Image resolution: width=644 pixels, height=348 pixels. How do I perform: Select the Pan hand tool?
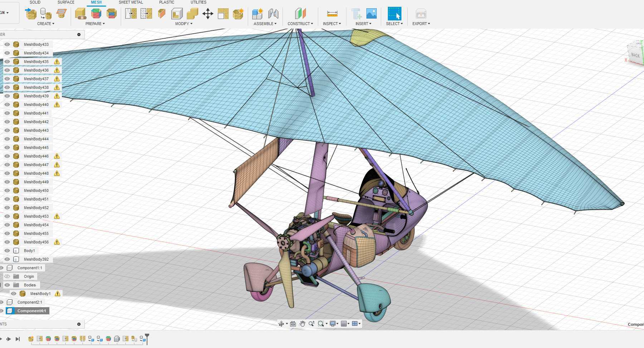click(302, 324)
